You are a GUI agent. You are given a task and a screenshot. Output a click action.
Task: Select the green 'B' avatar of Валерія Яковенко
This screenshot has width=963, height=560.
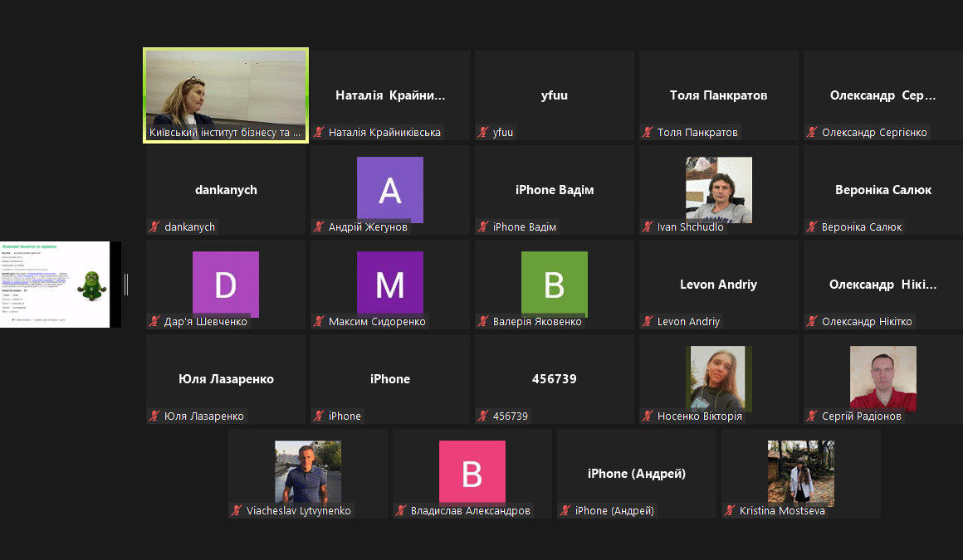(x=554, y=284)
